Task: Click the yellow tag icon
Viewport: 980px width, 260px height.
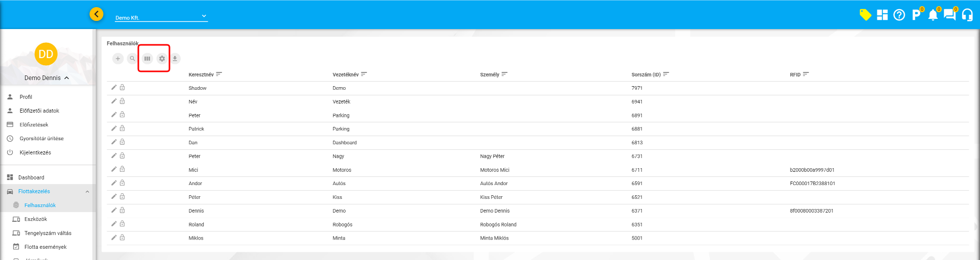Action: [865, 15]
